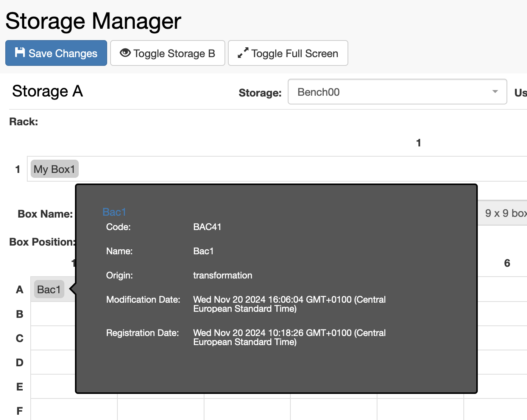Viewport: 527px width, 420px height.
Task: Select the My Box1 box in rack
Action: pyautogui.click(x=55, y=169)
